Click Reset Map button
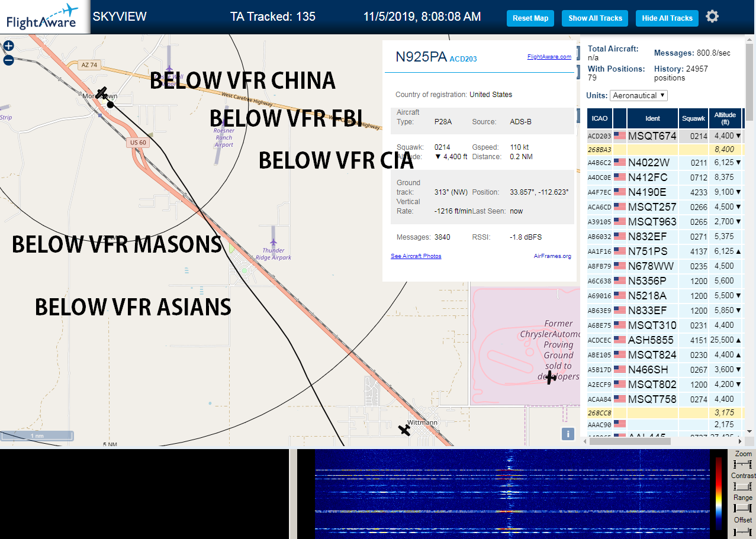Image resolution: width=756 pixels, height=539 pixels. point(530,18)
